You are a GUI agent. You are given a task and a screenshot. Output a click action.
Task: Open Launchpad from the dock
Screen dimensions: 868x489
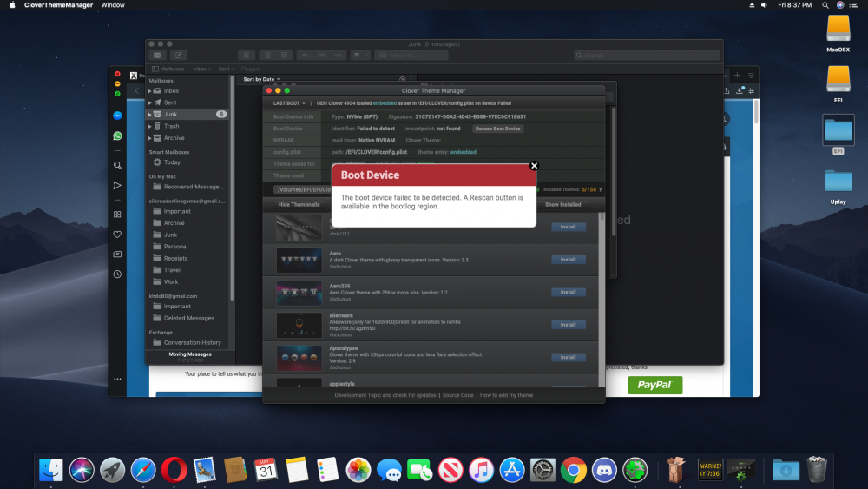click(112, 470)
